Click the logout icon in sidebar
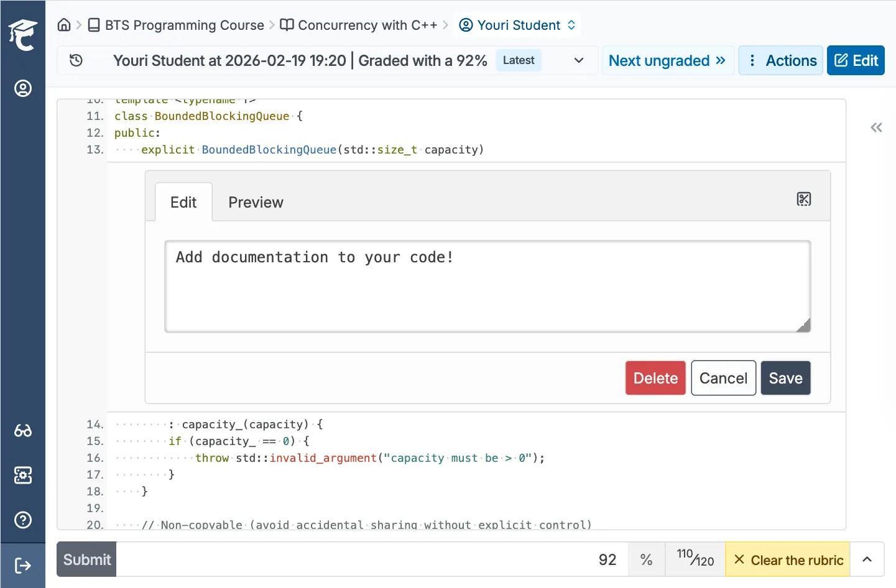Viewport: 896px width, 588px height. pos(23,565)
